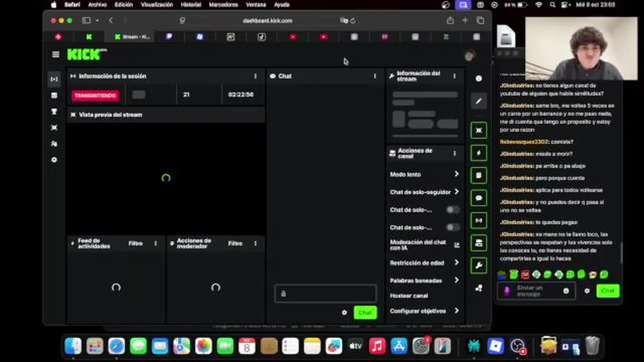Open three-dot menu of Acciones de canal

[x=454, y=153]
